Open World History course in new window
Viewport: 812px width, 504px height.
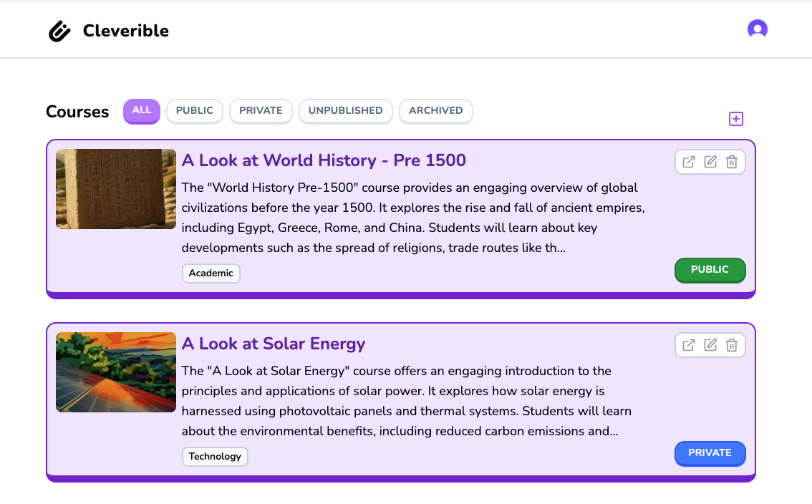pos(689,162)
